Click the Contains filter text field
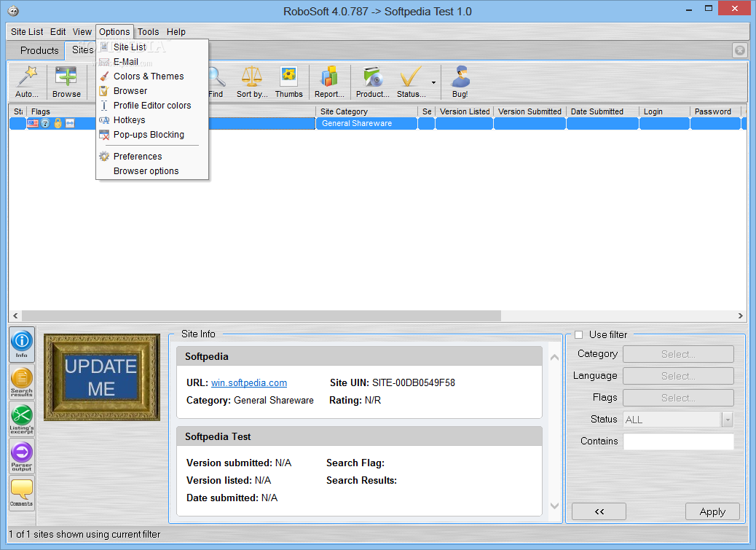This screenshot has height=550, width=756. (x=678, y=441)
